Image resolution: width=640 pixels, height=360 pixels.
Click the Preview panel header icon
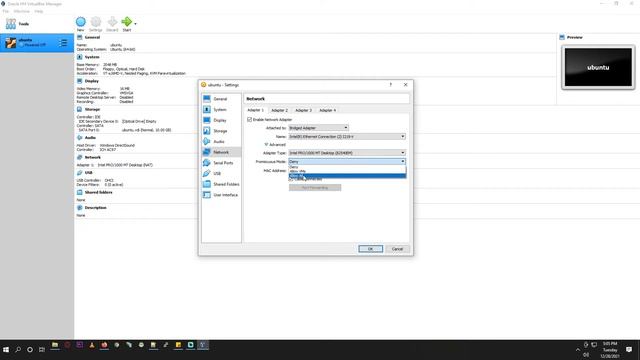pyautogui.click(x=562, y=37)
